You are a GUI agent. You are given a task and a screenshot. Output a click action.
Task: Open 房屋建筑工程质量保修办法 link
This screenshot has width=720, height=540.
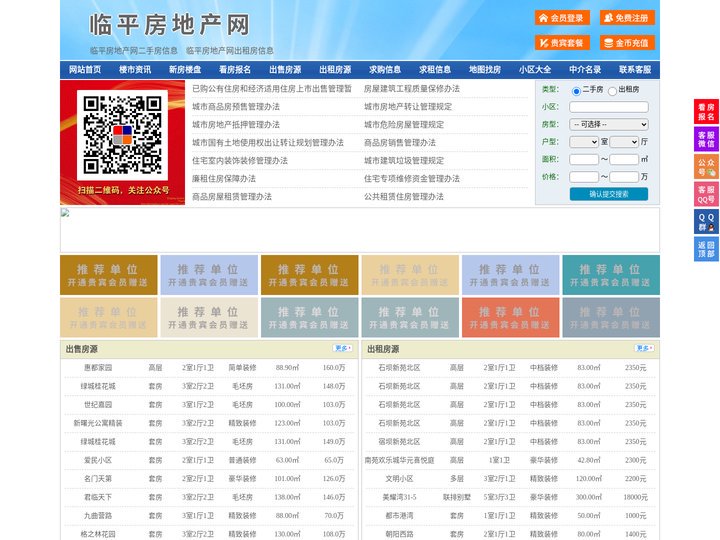pos(411,89)
